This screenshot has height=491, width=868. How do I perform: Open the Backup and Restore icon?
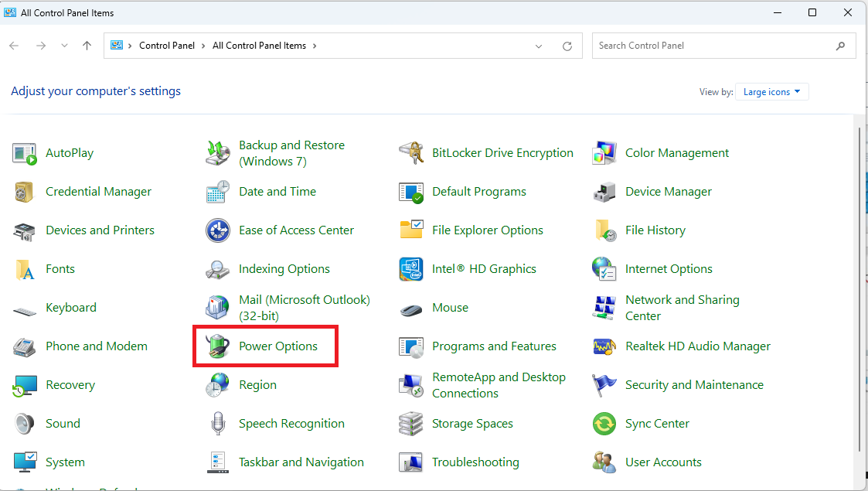tap(217, 153)
